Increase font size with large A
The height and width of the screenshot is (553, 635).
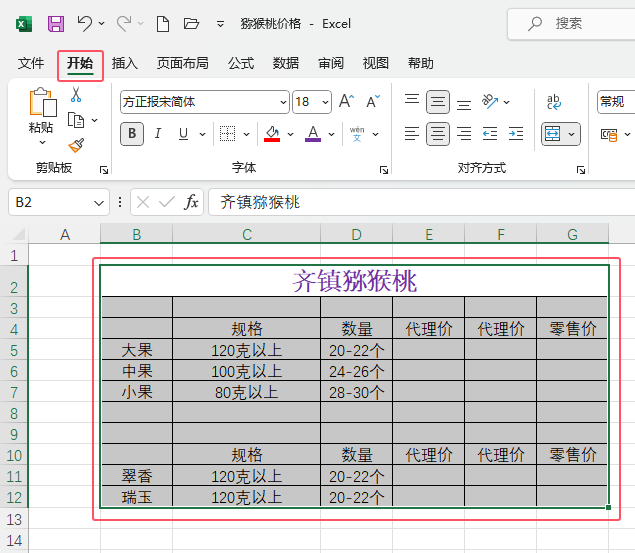coord(346,101)
